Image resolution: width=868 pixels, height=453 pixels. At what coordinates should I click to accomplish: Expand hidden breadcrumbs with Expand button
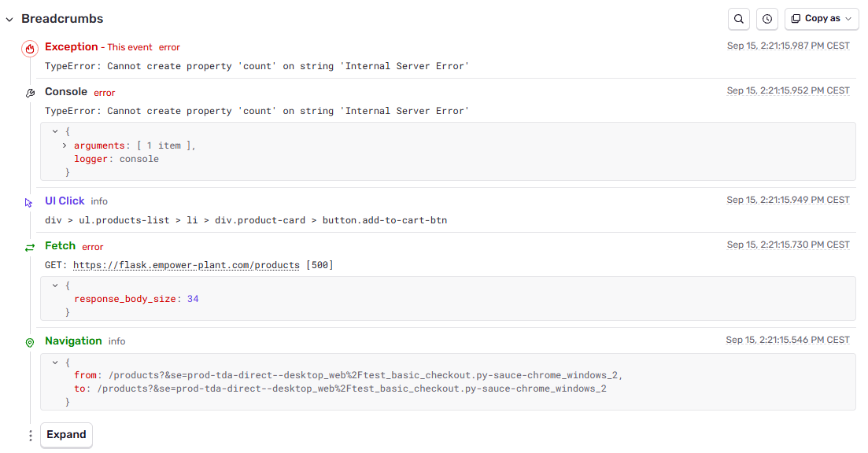coord(66,435)
